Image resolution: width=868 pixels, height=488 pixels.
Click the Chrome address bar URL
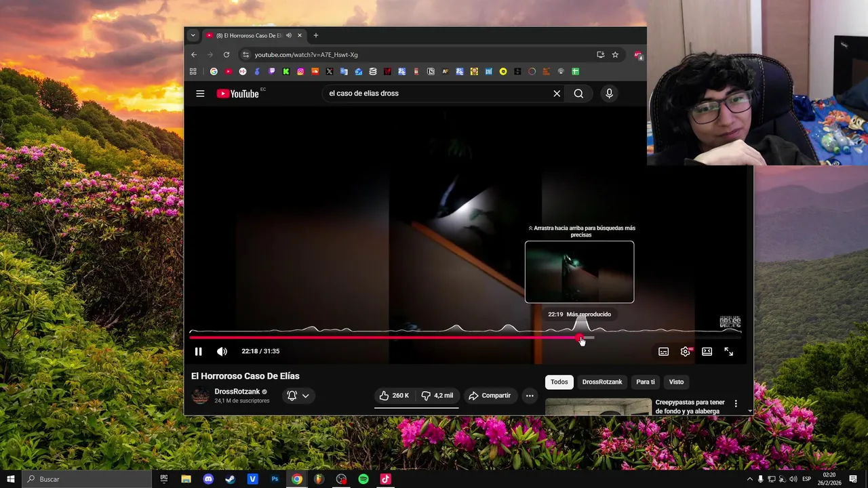tap(306, 55)
